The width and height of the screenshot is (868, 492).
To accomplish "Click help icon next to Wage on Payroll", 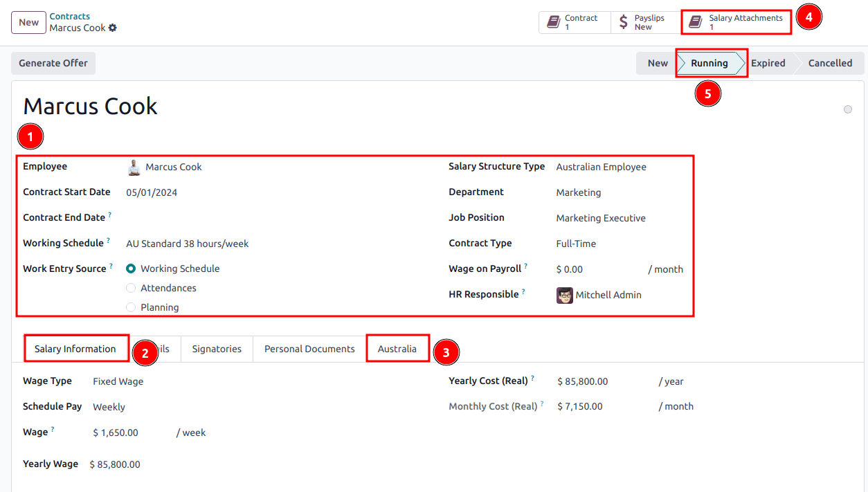I will point(525,266).
